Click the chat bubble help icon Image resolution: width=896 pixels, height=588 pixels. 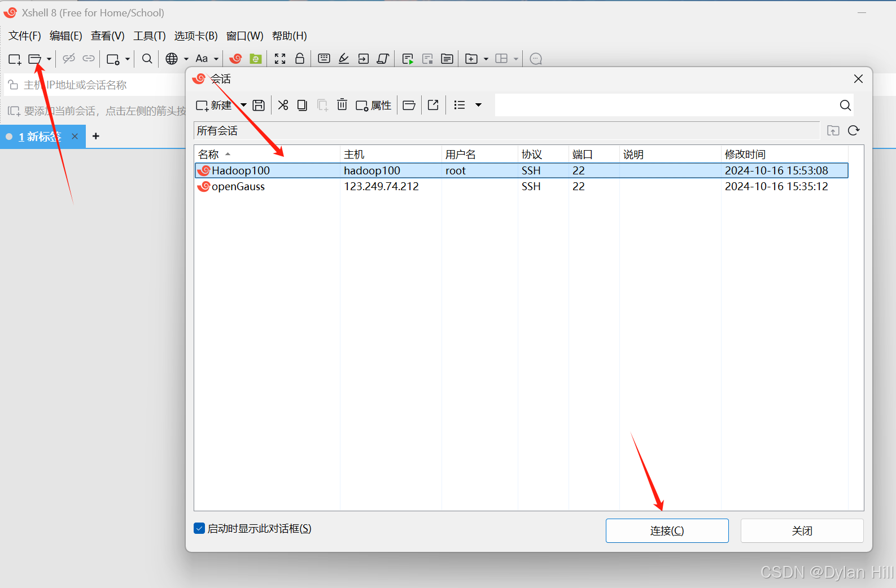[x=536, y=59]
